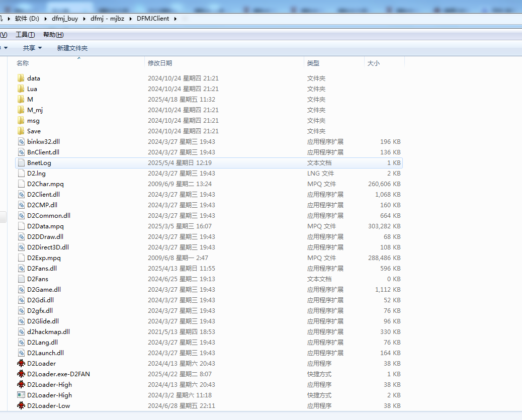Click the date 2024/6/28 星期五 22:11
The image size is (522, 420).
click(x=182, y=406)
